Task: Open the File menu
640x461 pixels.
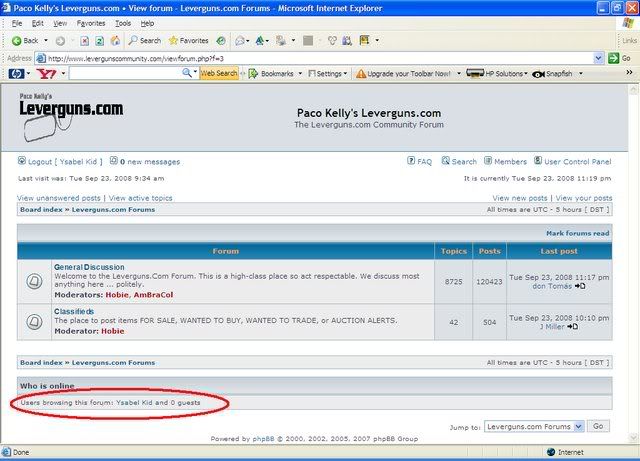Action: [x=17, y=23]
